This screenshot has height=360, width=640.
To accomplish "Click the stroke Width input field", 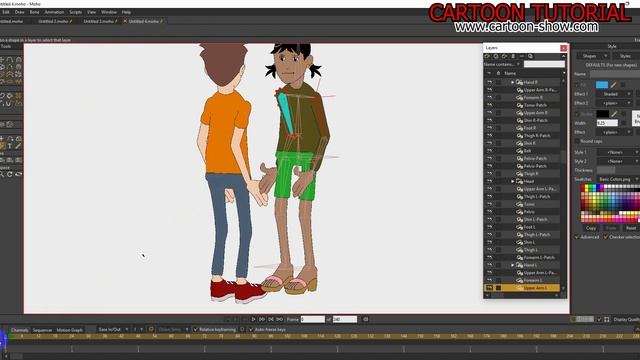I will tap(607, 123).
